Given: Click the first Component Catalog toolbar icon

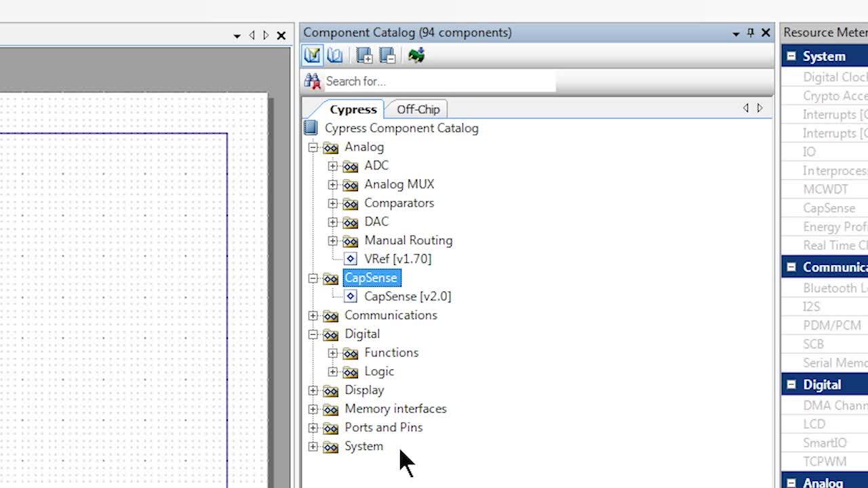Looking at the screenshot, I should [312, 56].
